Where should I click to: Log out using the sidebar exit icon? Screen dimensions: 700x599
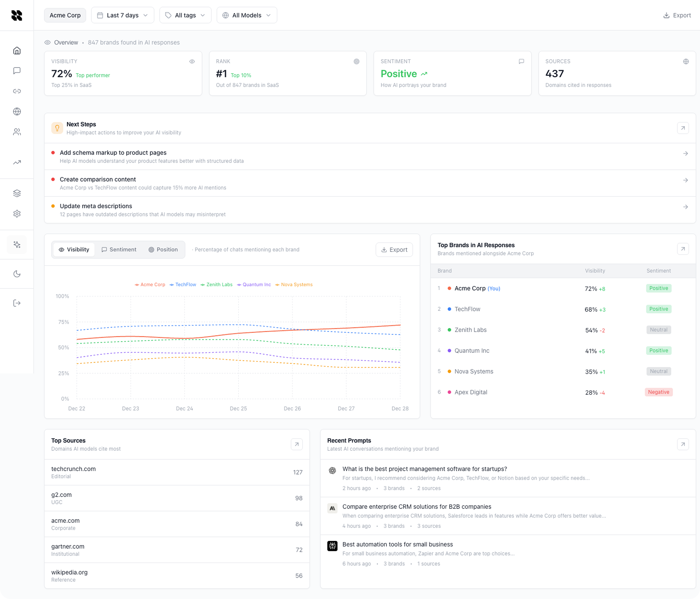click(x=17, y=303)
